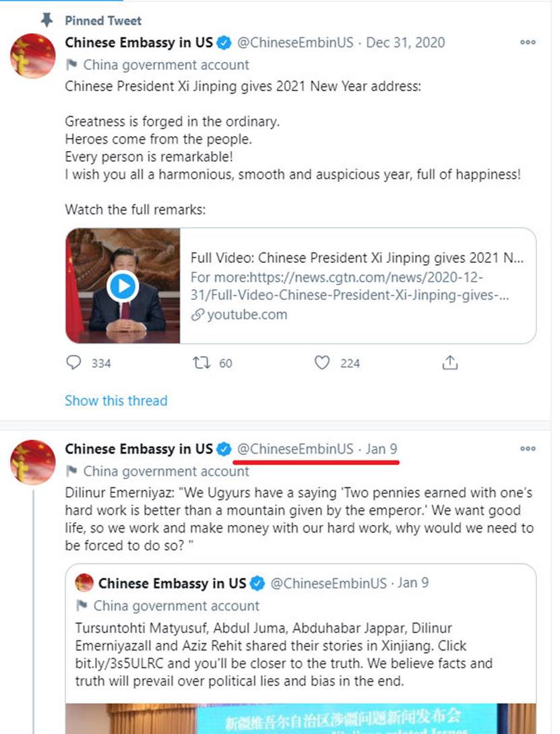
Task: Click Dec 31, 2020 tweet timestamp
Action: click(406, 42)
